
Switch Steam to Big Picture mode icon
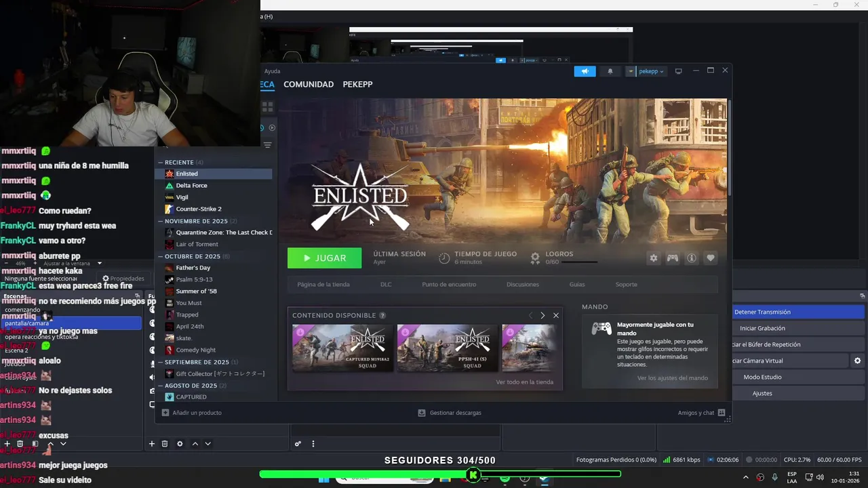(x=678, y=70)
